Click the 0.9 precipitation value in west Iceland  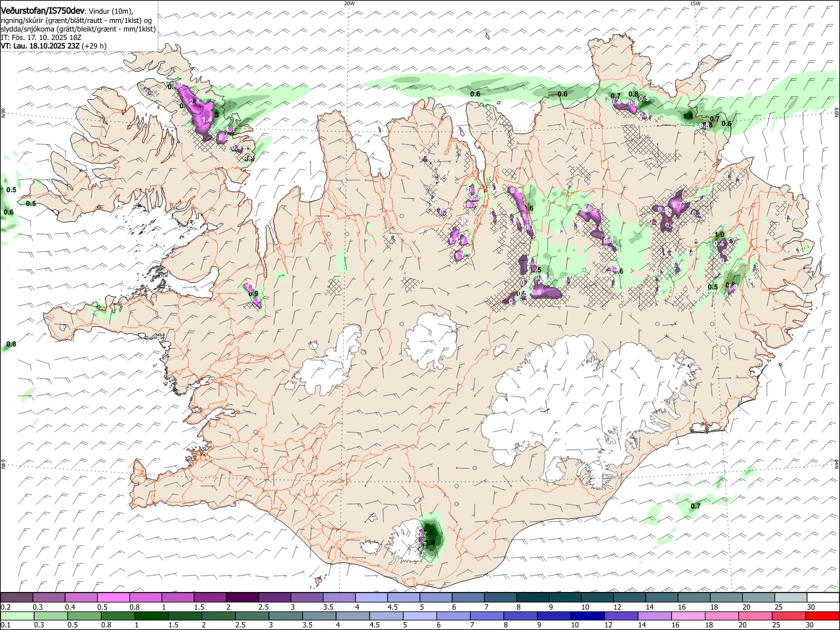(253, 293)
